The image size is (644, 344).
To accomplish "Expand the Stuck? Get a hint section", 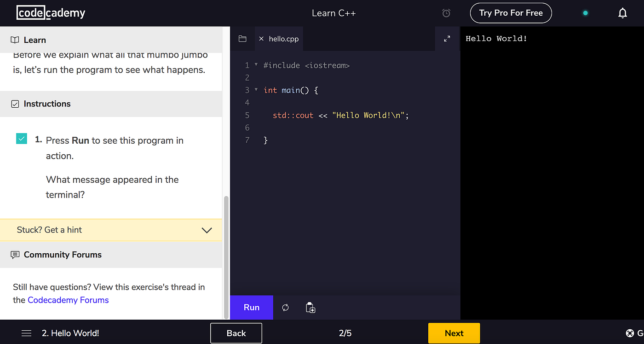I will pos(206,230).
